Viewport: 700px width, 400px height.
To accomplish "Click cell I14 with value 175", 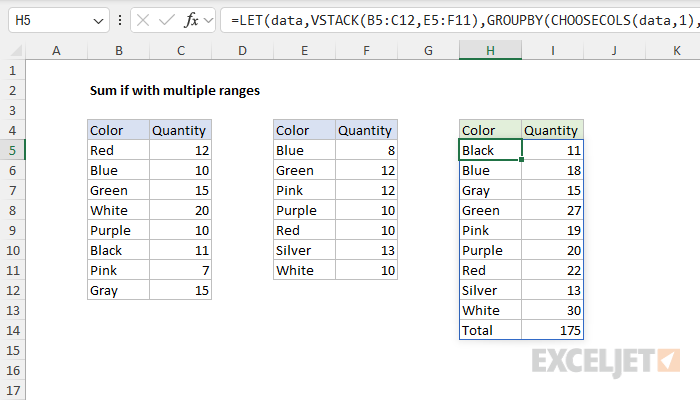I will coord(552,330).
